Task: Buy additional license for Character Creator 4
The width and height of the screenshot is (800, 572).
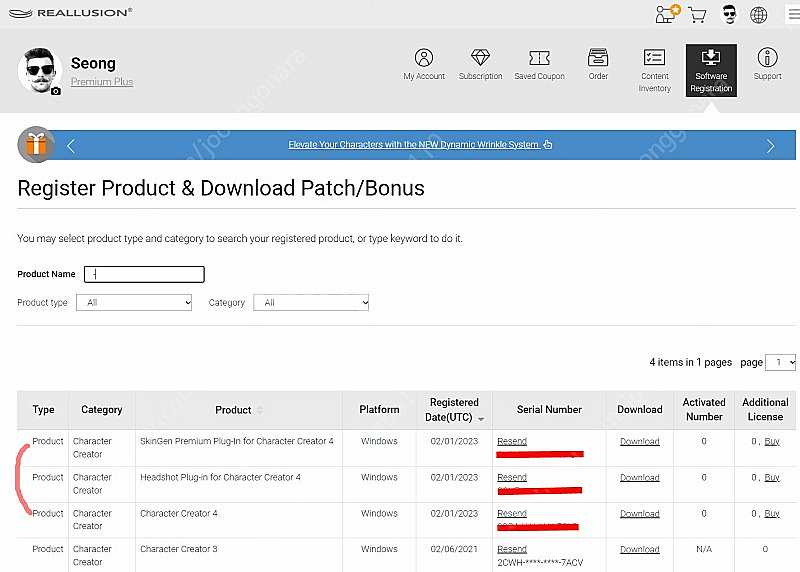Action: pos(772,513)
